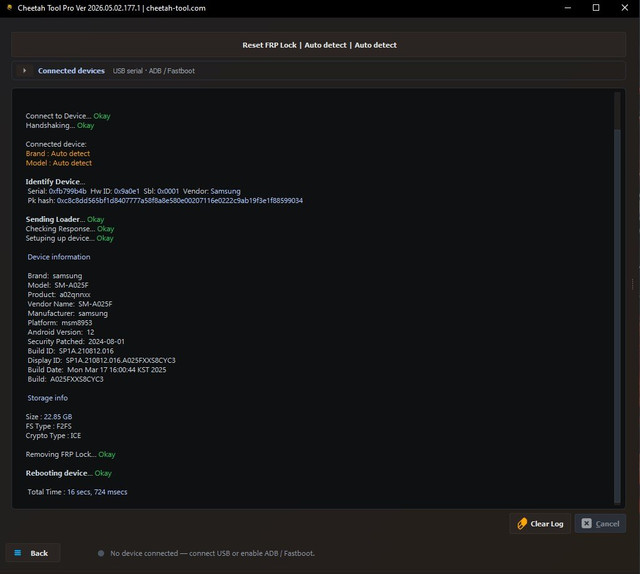Click the hamburger icon beside Back

(18, 553)
